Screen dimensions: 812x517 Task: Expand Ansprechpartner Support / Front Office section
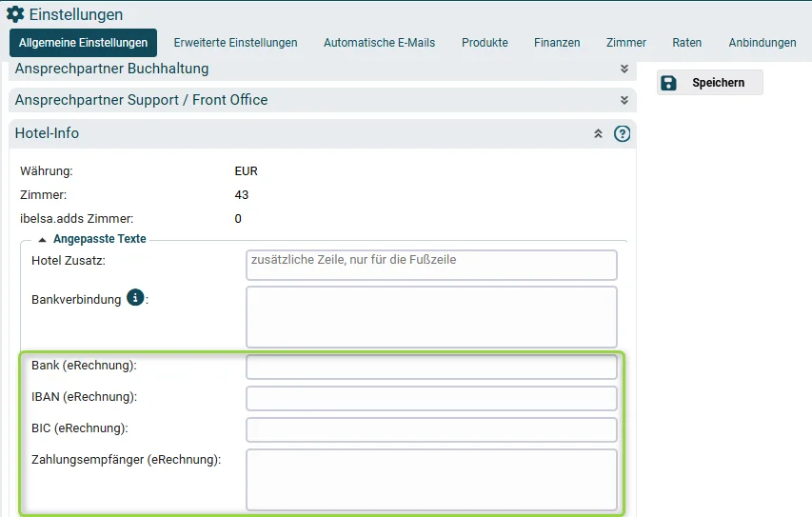point(624,100)
